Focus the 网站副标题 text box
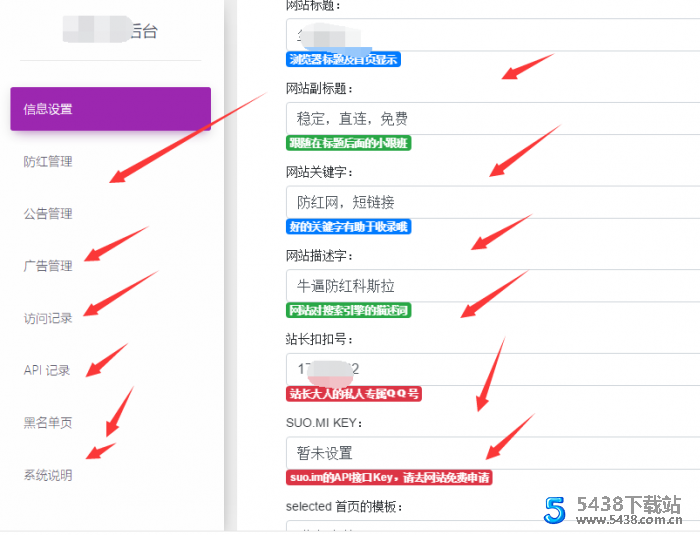Screen dimensions: 700x535 [x=490, y=118]
